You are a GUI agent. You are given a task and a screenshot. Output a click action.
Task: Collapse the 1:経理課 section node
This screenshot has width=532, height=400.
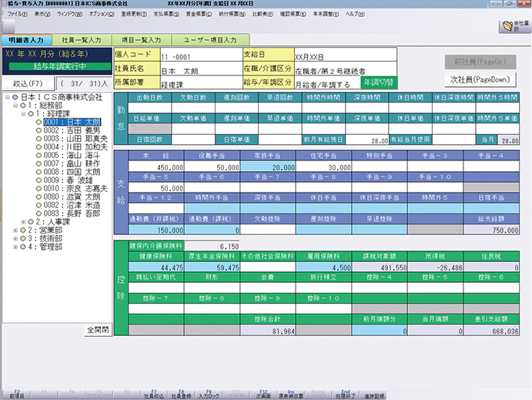[23, 113]
